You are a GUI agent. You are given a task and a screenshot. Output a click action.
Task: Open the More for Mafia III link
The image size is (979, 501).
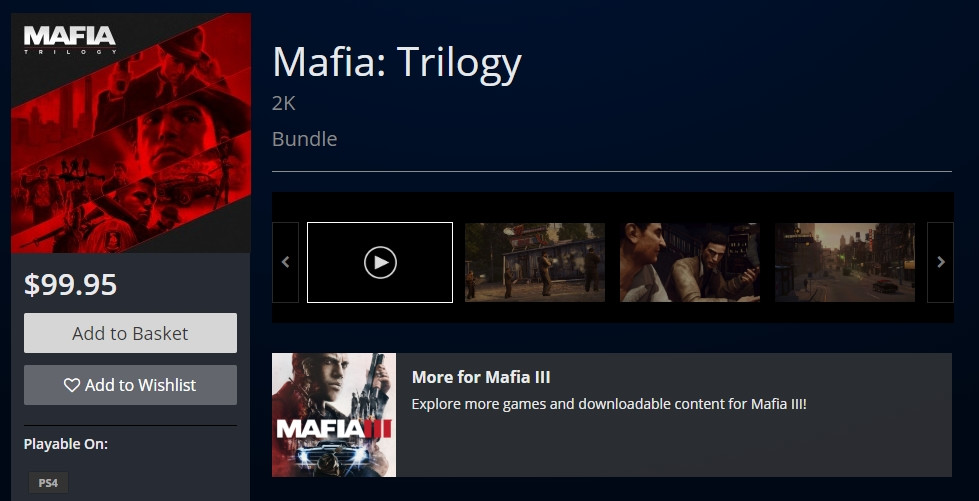click(481, 377)
